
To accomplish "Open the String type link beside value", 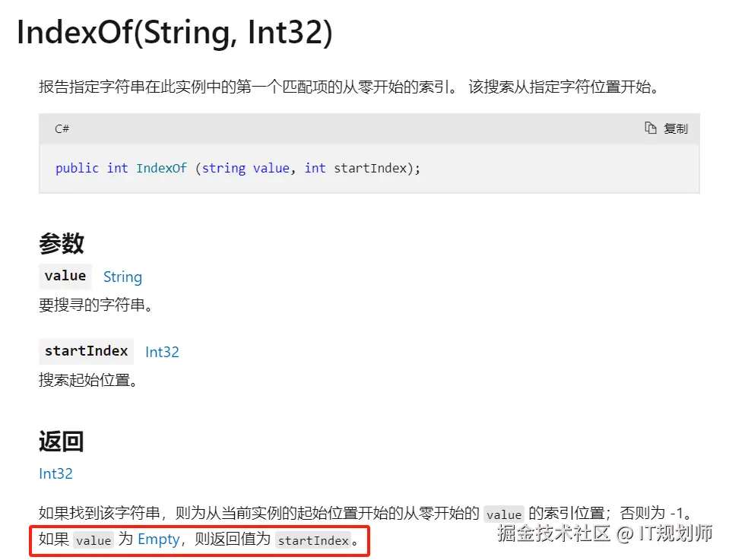I will (122, 277).
